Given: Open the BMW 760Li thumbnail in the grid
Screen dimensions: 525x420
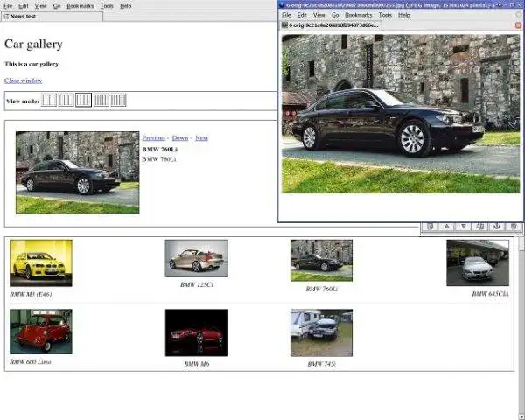Looking at the screenshot, I should [321, 260].
